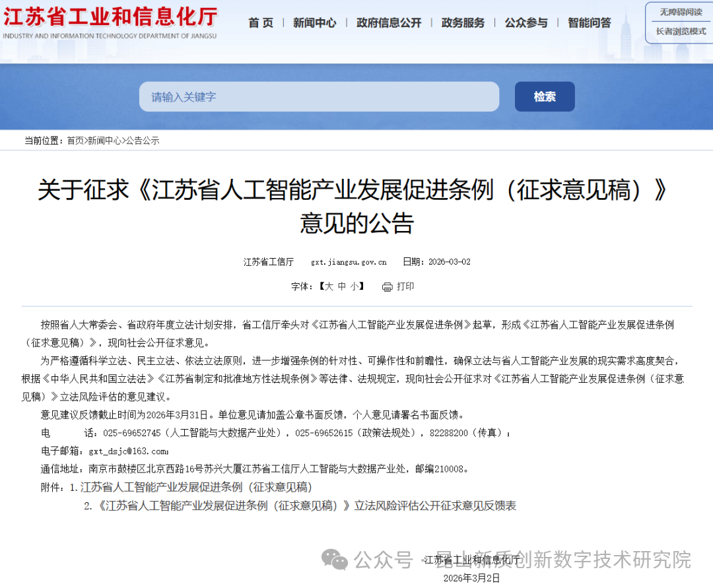Switch font size to 小

point(355,286)
